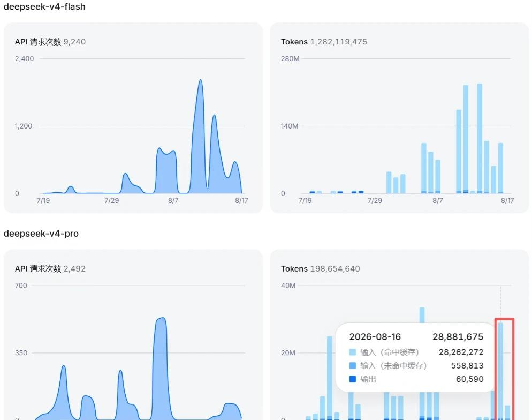The height and width of the screenshot is (420, 532).
Task: Click the 28,262,272 cached input value
Action: coord(461,352)
